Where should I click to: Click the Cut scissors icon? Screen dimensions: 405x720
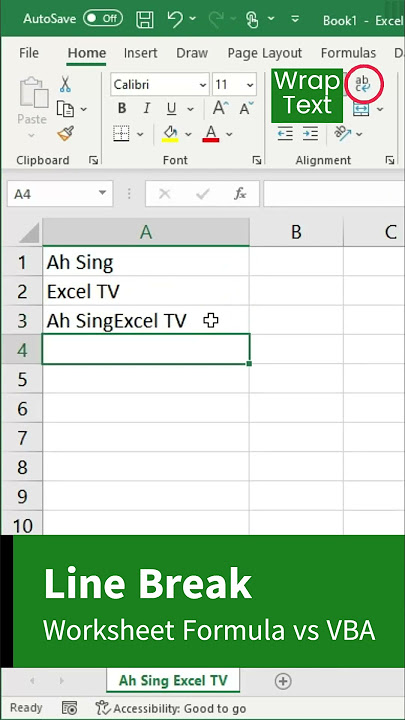[x=65, y=84]
